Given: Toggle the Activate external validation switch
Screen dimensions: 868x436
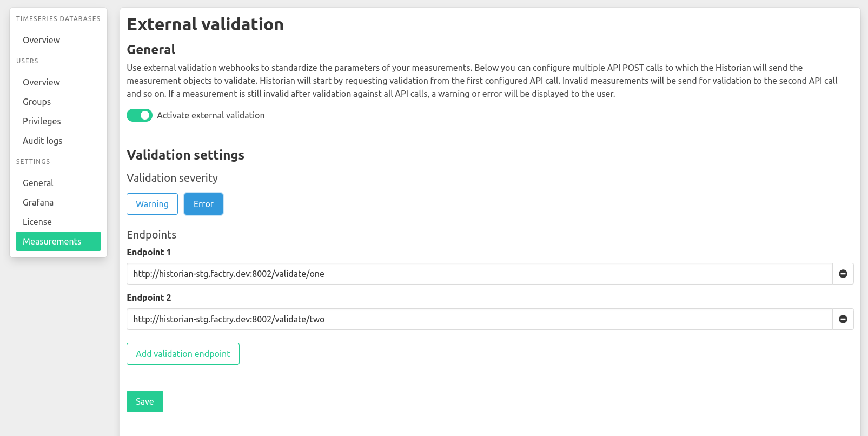Looking at the screenshot, I should click(x=140, y=115).
